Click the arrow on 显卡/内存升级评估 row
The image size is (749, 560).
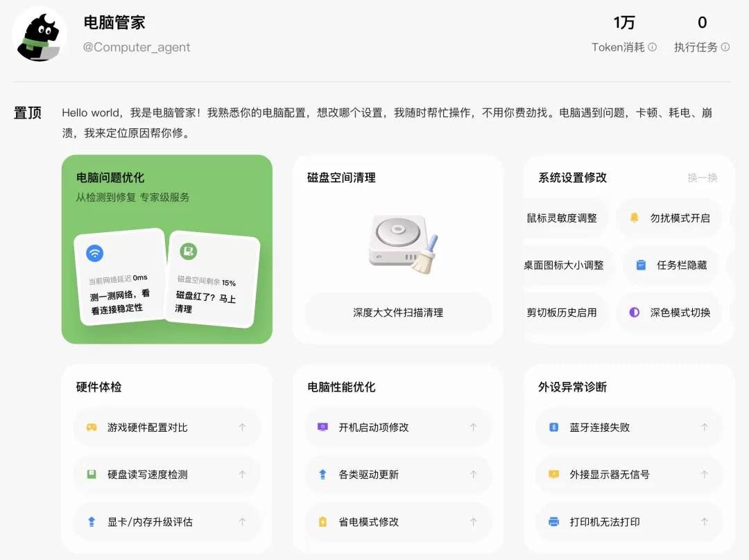pyautogui.click(x=242, y=522)
